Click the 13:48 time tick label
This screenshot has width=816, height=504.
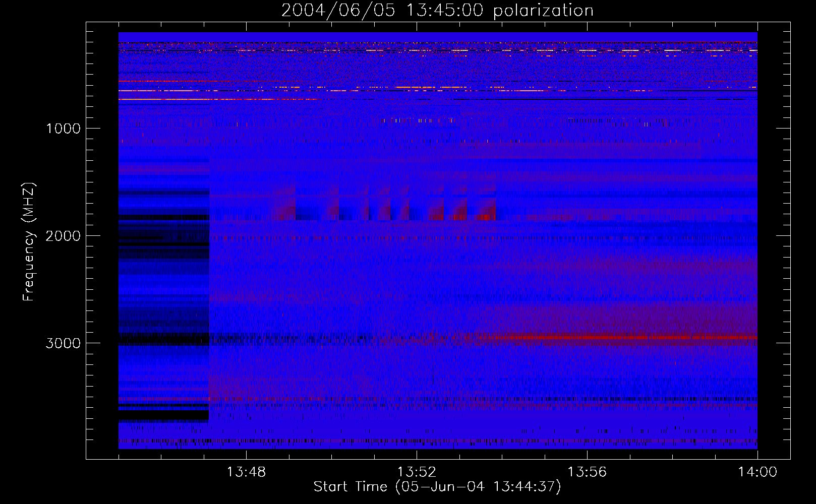coord(246,472)
